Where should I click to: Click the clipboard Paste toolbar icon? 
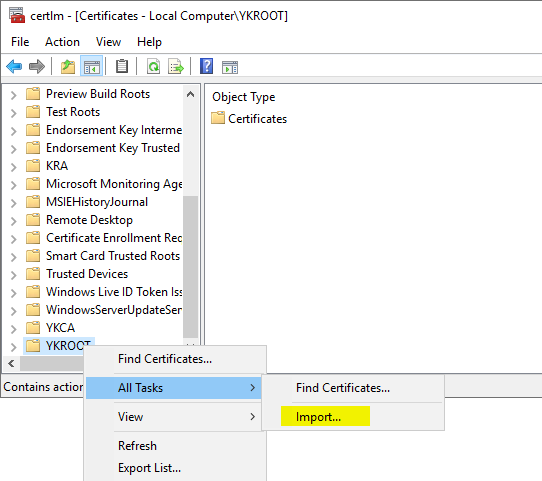[122, 66]
